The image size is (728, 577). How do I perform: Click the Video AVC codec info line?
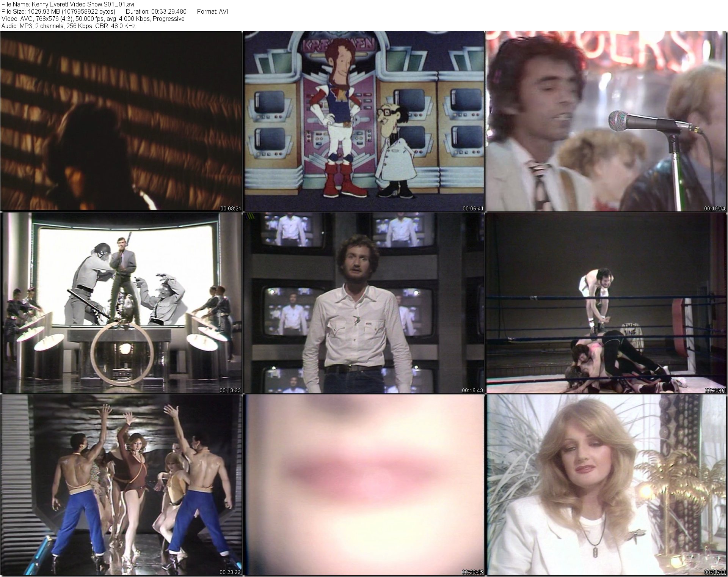pos(93,19)
